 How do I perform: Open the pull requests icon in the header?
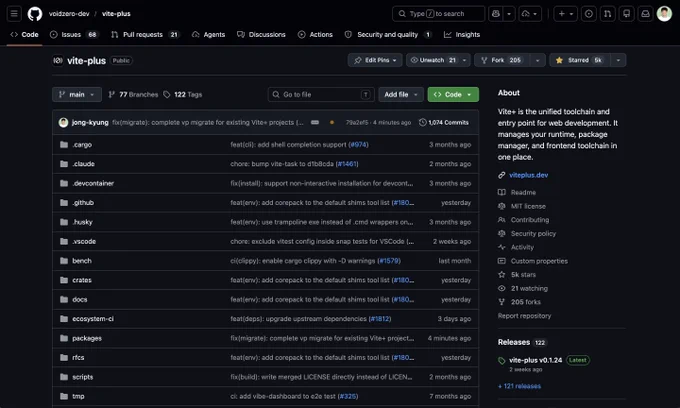[x=608, y=14]
